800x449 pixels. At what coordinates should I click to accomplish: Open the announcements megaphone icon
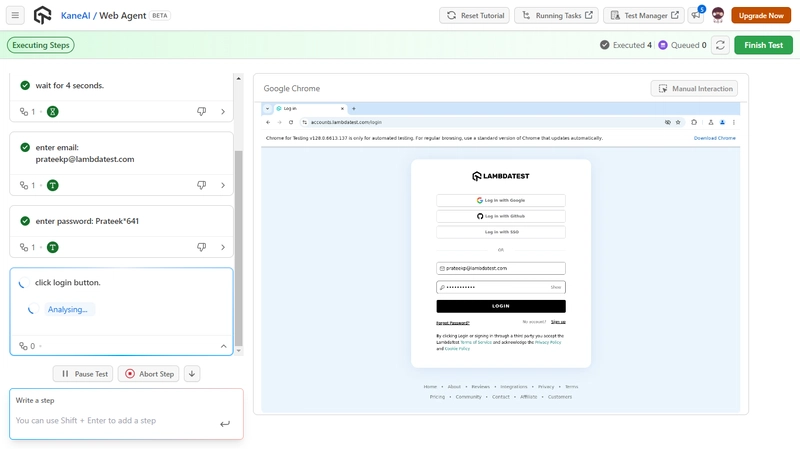point(696,15)
